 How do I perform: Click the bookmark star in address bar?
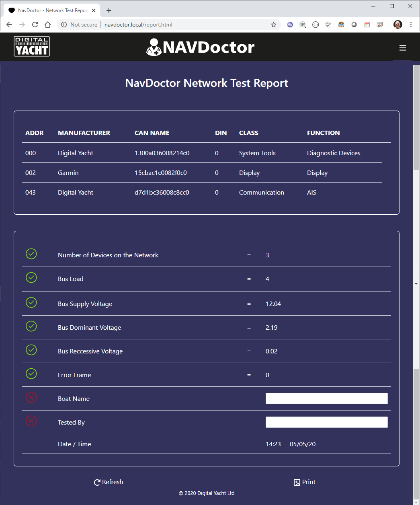tap(274, 25)
